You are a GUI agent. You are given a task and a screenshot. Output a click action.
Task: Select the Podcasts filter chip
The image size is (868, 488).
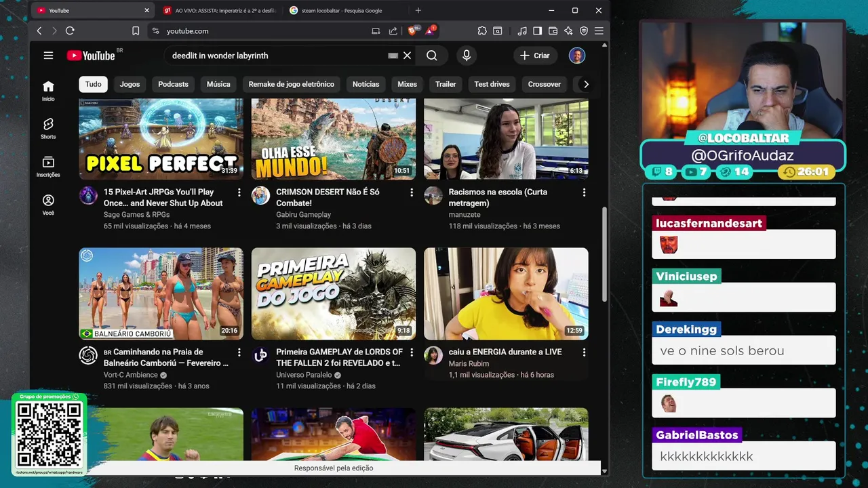pyautogui.click(x=173, y=84)
